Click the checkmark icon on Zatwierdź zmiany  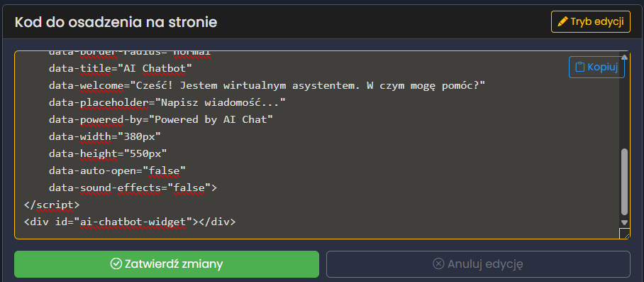point(116,264)
